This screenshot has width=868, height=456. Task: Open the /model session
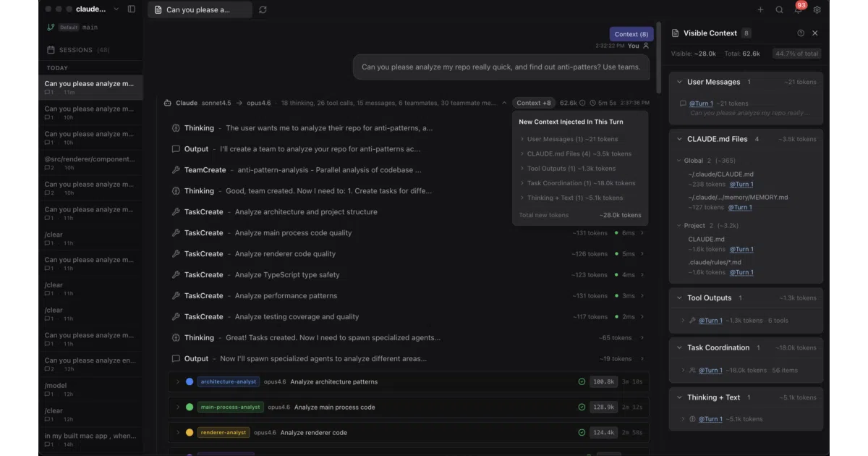(x=90, y=389)
